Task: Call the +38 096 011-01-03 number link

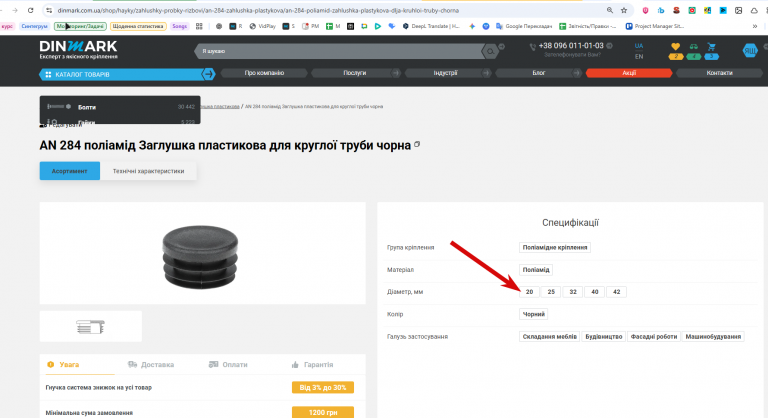Action: (571, 46)
